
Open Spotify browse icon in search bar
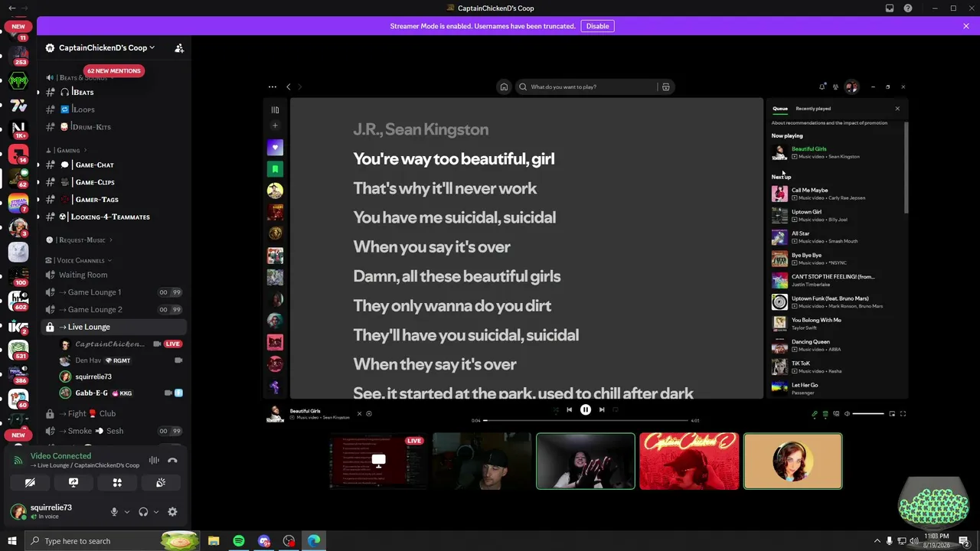[x=665, y=87]
